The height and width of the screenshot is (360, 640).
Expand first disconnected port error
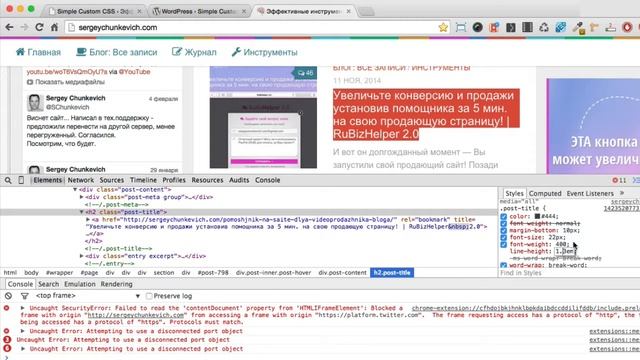[x=23, y=331]
